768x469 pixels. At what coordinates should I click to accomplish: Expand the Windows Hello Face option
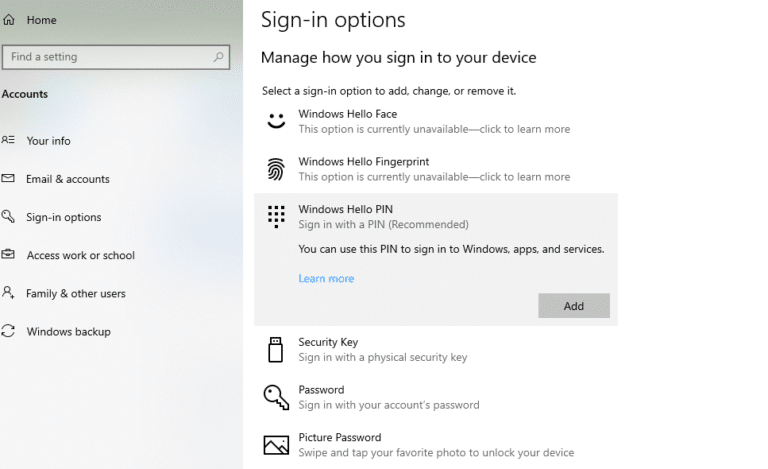click(x=436, y=121)
